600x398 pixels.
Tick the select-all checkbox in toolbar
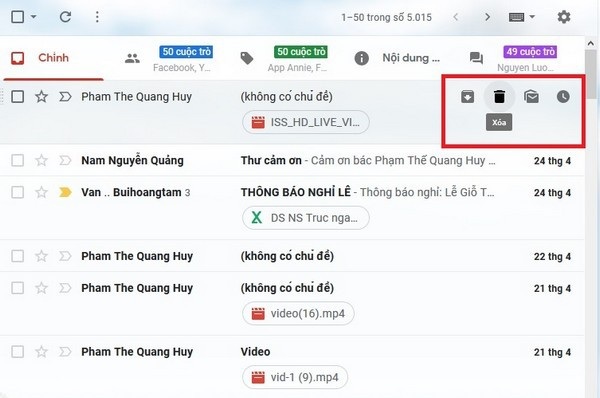[18, 17]
